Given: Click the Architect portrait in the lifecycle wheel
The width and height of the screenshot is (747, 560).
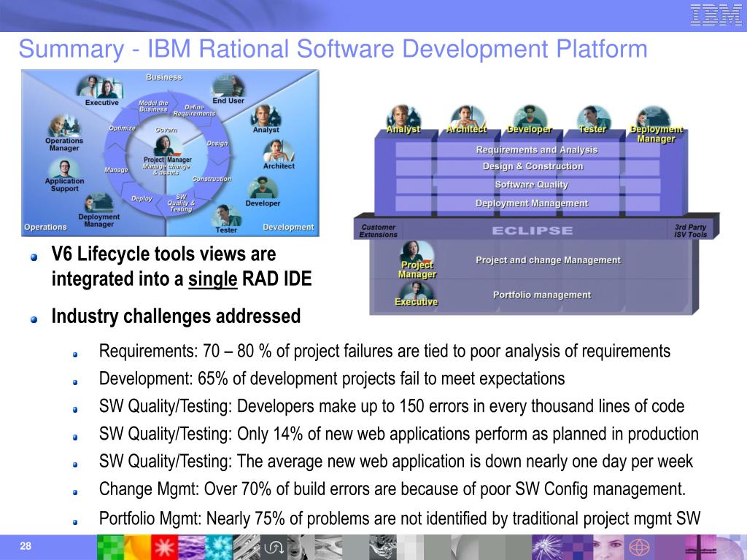Looking at the screenshot, I should point(279,151).
